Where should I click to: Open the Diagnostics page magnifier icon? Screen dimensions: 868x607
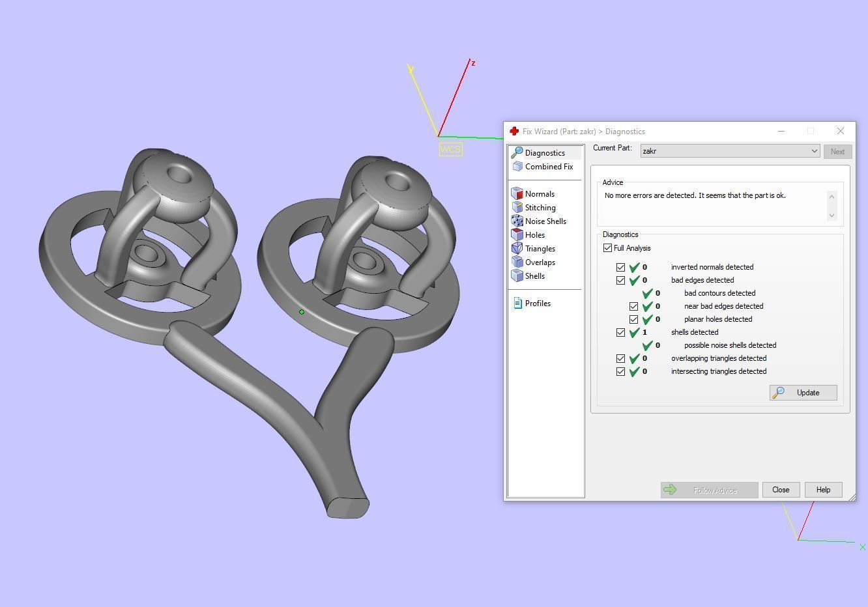tap(517, 152)
